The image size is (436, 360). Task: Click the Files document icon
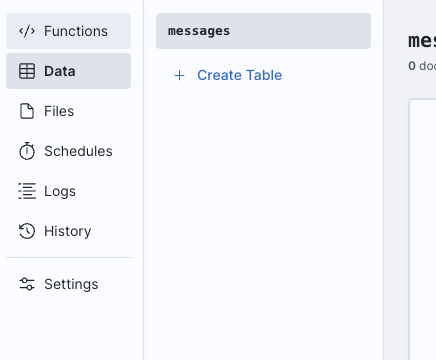coord(27,111)
